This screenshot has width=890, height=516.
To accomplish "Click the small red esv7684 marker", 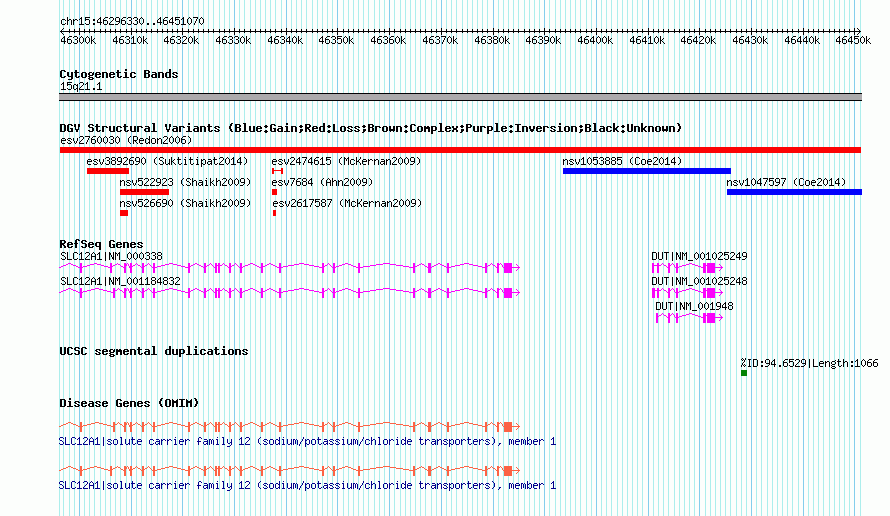I will point(275,192).
